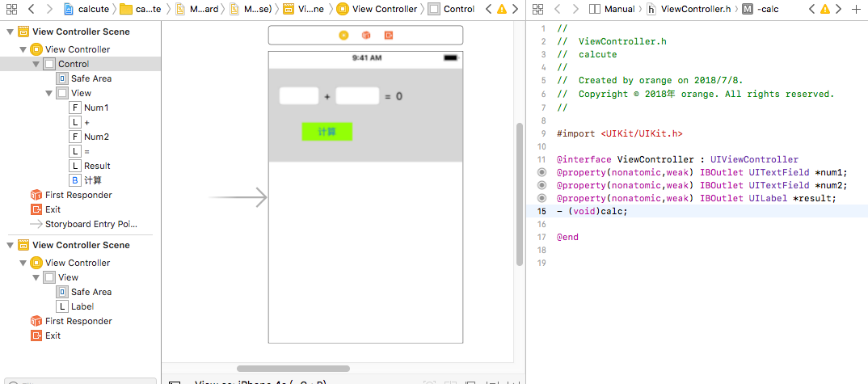This screenshot has width=868, height=384.
Task: Go forward in the storyboard editor history
Action: coord(50,9)
